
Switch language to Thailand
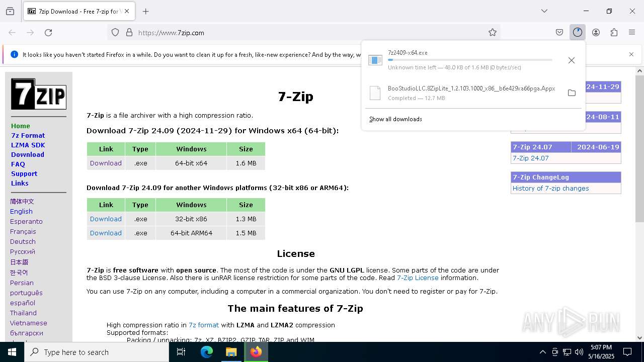click(23, 313)
